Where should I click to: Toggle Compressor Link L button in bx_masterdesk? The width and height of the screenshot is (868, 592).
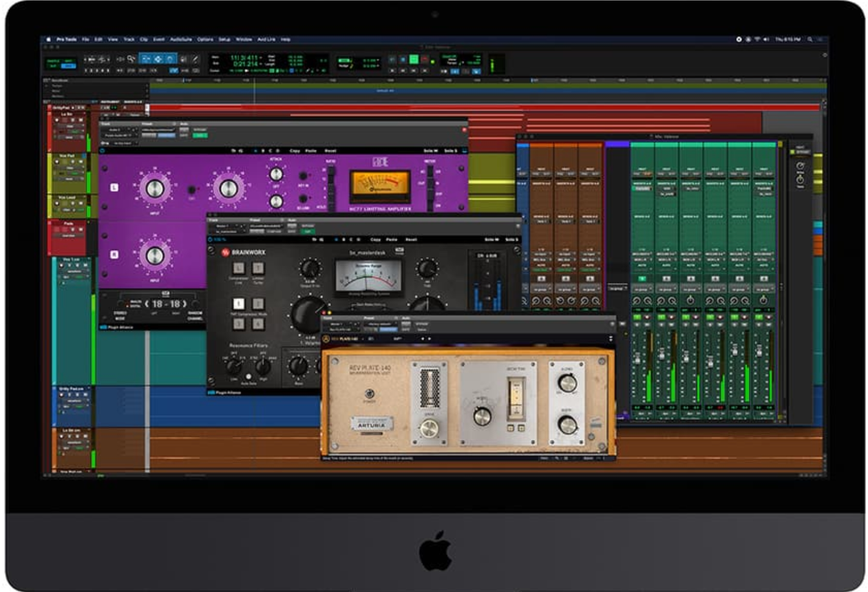click(239, 268)
